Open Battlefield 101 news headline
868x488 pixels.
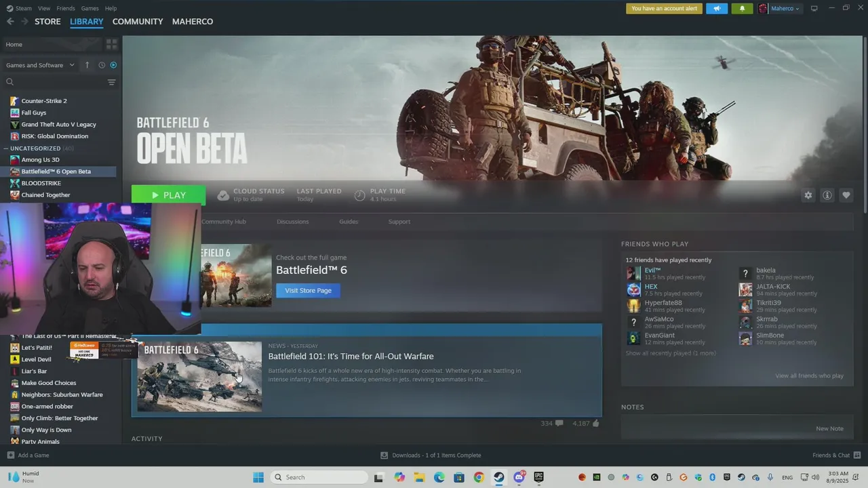351,357
